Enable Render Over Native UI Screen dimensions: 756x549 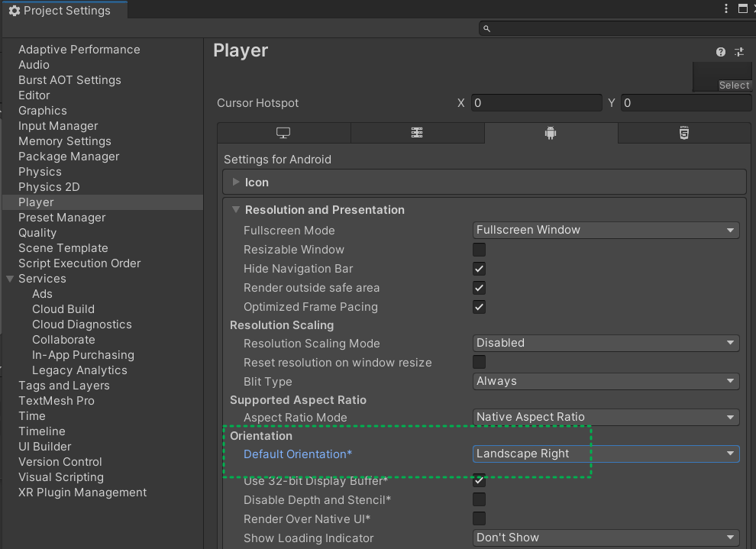point(479,518)
